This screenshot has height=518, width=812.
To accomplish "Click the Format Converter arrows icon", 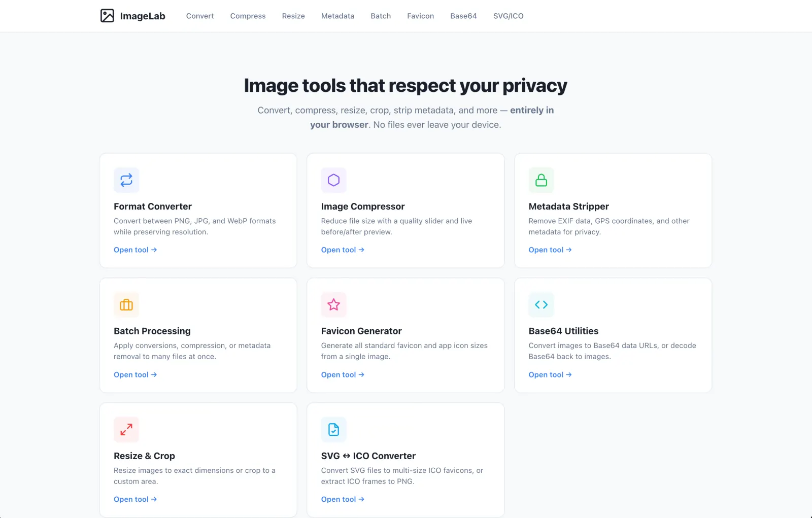I will coord(126,180).
